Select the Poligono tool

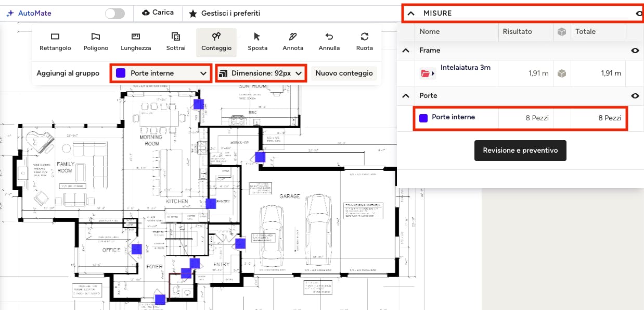[x=96, y=42]
